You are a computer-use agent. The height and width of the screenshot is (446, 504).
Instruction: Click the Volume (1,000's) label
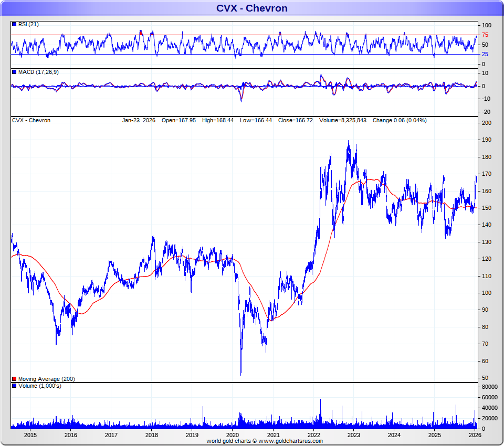tap(39, 386)
